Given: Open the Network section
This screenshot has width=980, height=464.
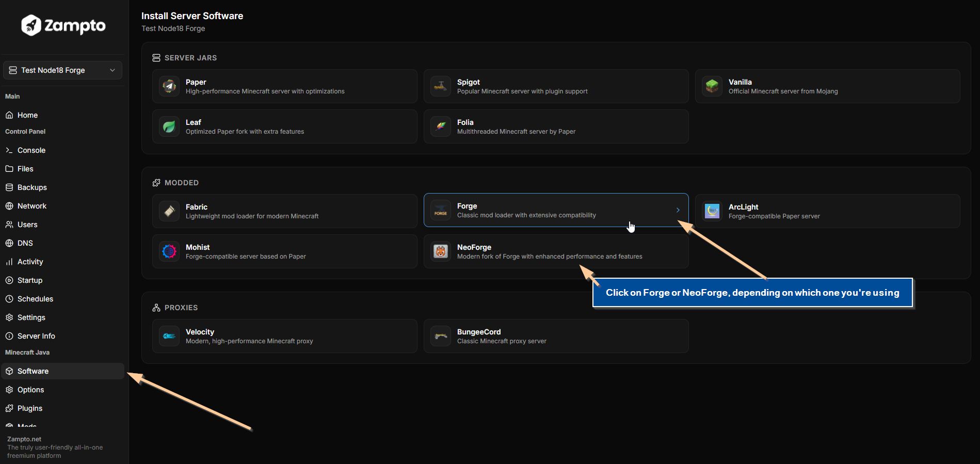Looking at the screenshot, I should tap(62, 206).
